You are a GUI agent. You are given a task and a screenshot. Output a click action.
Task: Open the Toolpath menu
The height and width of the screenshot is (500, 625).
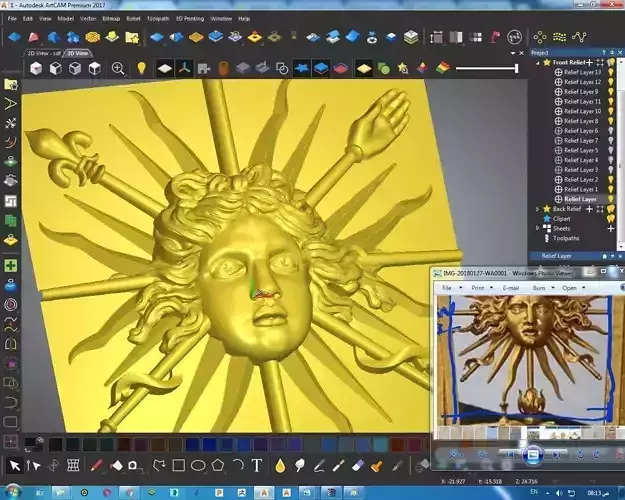coord(158,18)
